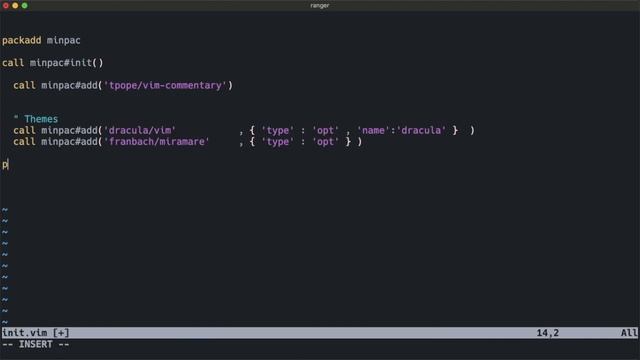This screenshot has height=360, width=640.
Task: Click the typed 'p' at cursor line
Action: 5,164
